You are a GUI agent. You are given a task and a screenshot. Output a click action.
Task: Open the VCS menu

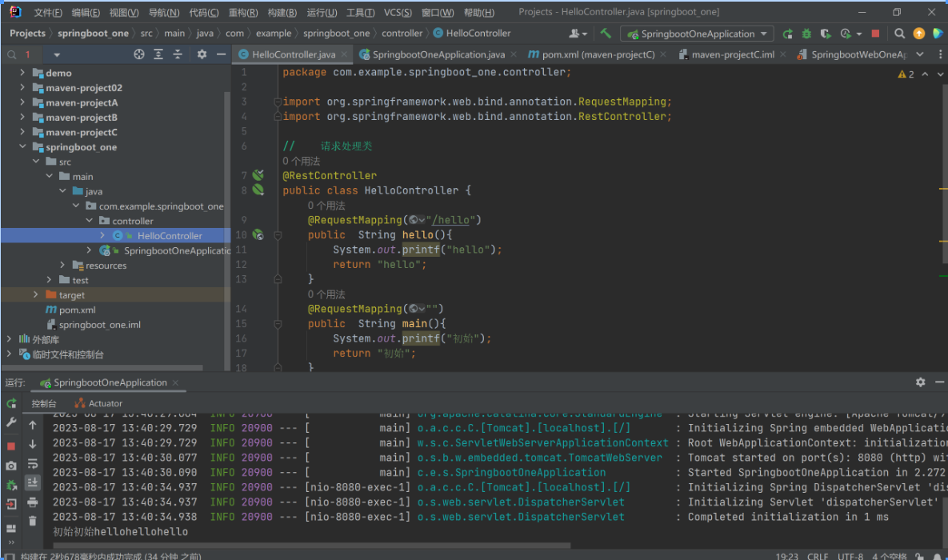pos(398,12)
